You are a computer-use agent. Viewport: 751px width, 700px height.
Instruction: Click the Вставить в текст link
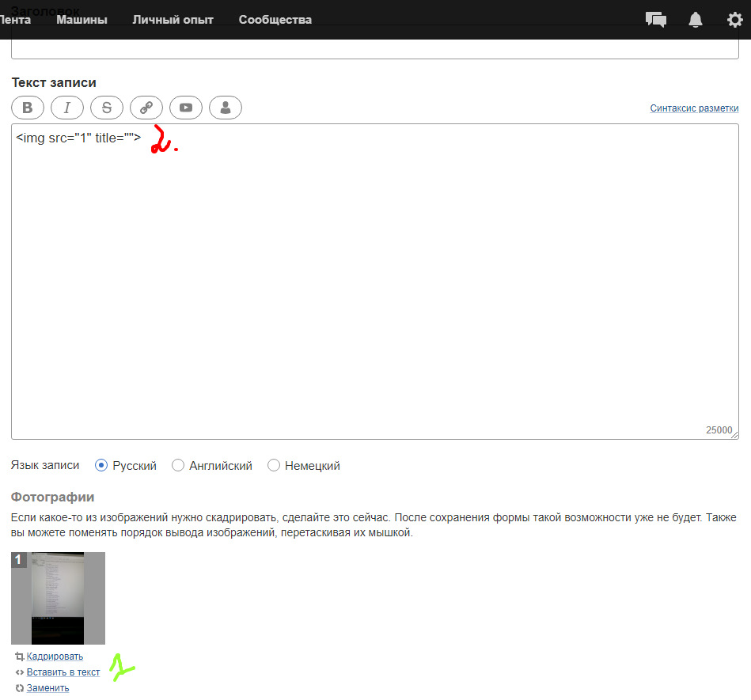[x=63, y=672]
